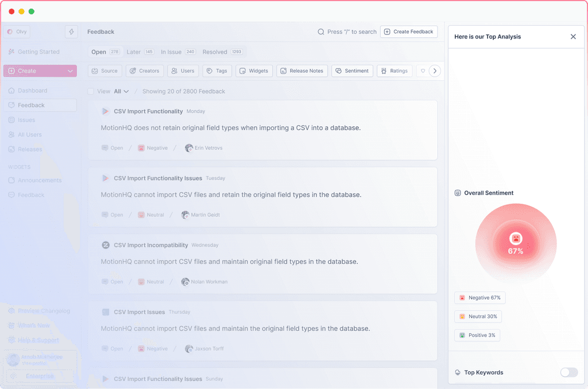The image size is (588, 389).
Task: Open CSV Import Issues Thursday feedback title
Action: [139, 312]
